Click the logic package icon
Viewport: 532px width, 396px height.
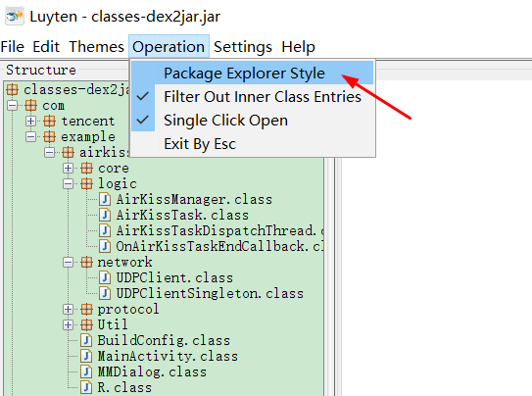tap(86, 183)
